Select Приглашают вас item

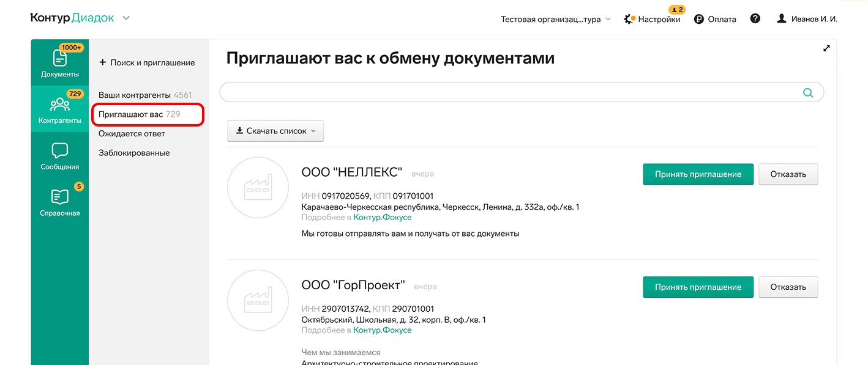click(140, 114)
